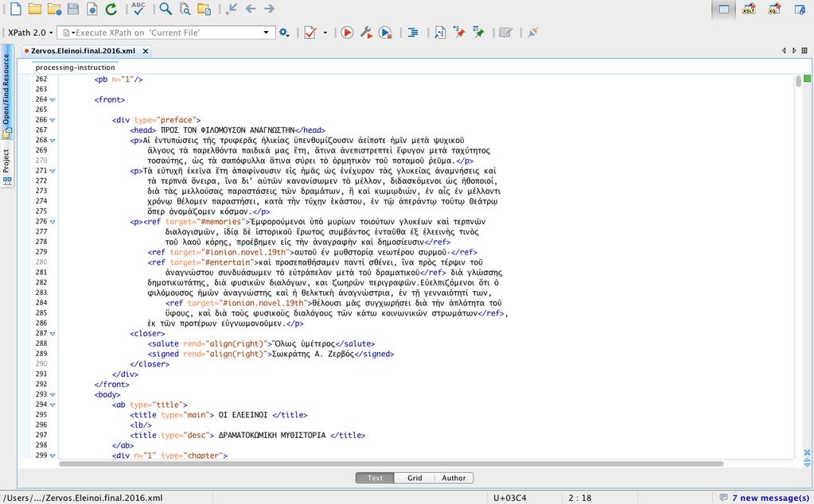Configure transformation scenarios wrench icon

(x=366, y=33)
